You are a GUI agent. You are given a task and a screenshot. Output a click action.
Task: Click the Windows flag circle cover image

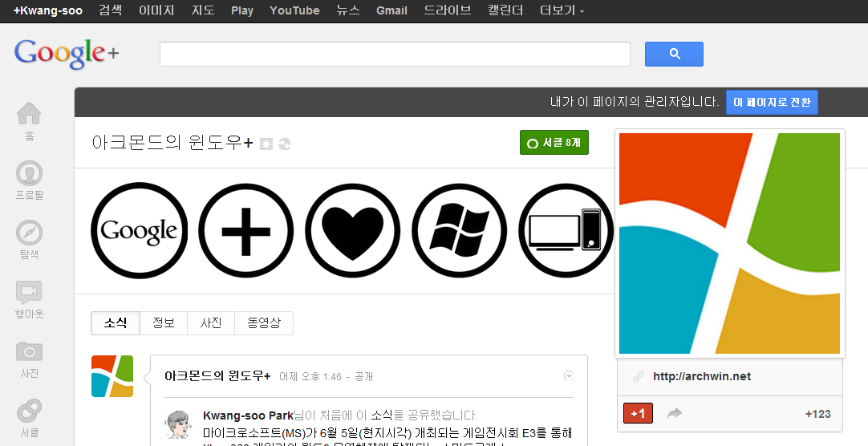click(460, 230)
